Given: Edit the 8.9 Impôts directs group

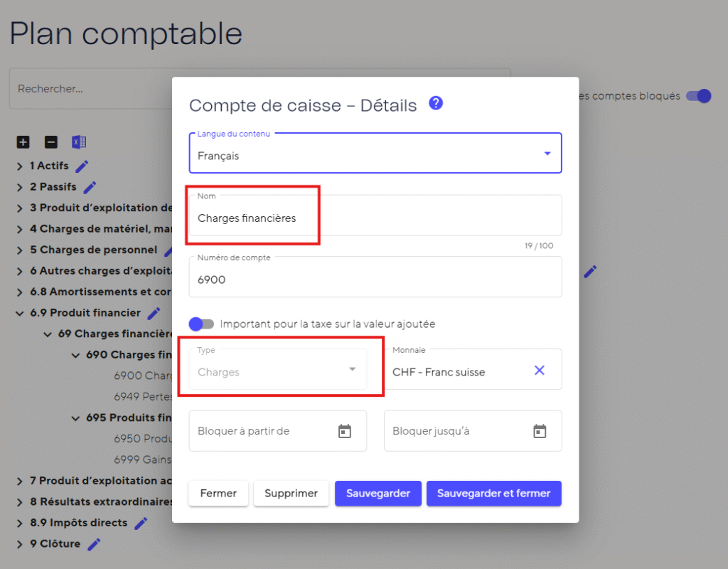Looking at the screenshot, I should point(141,523).
